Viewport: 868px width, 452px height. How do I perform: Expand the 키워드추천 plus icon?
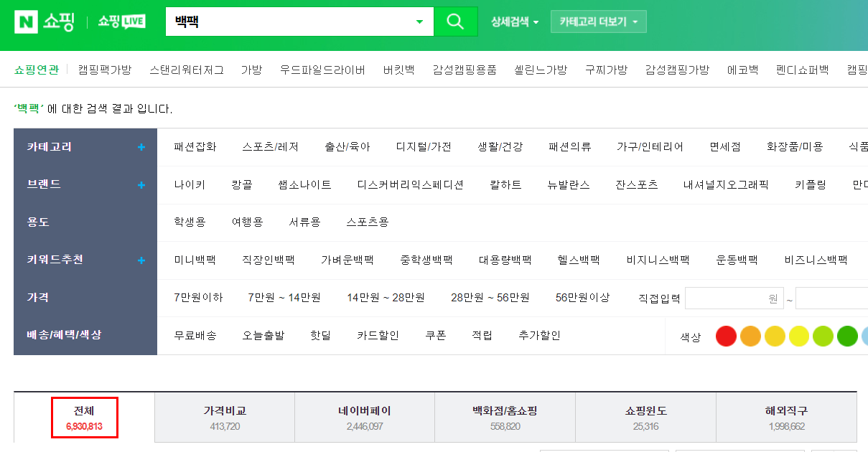pyautogui.click(x=141, y=260)
